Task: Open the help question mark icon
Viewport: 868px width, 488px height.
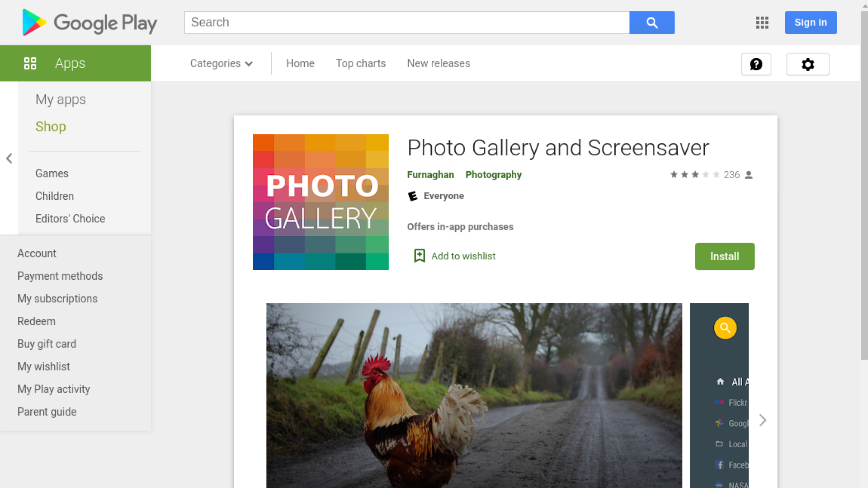Action: pyautogui.click(x=756, y=64)
